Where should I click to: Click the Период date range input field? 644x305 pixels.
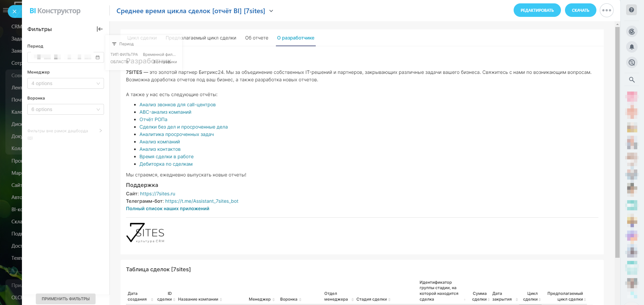[61, 57]
